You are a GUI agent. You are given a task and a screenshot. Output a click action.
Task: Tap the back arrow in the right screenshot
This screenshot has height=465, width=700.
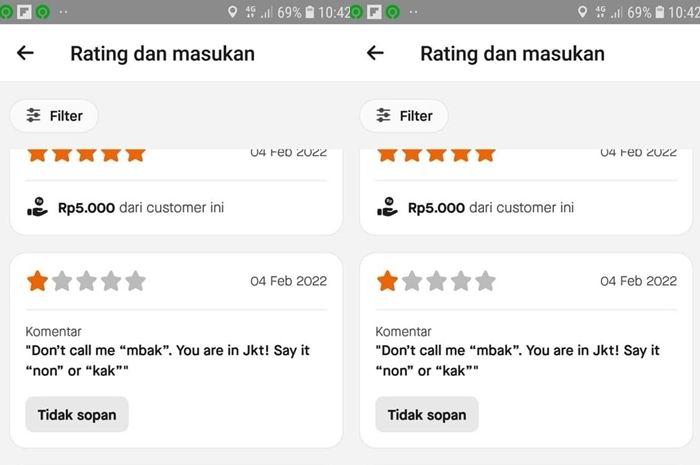click(x=376, y=53)
